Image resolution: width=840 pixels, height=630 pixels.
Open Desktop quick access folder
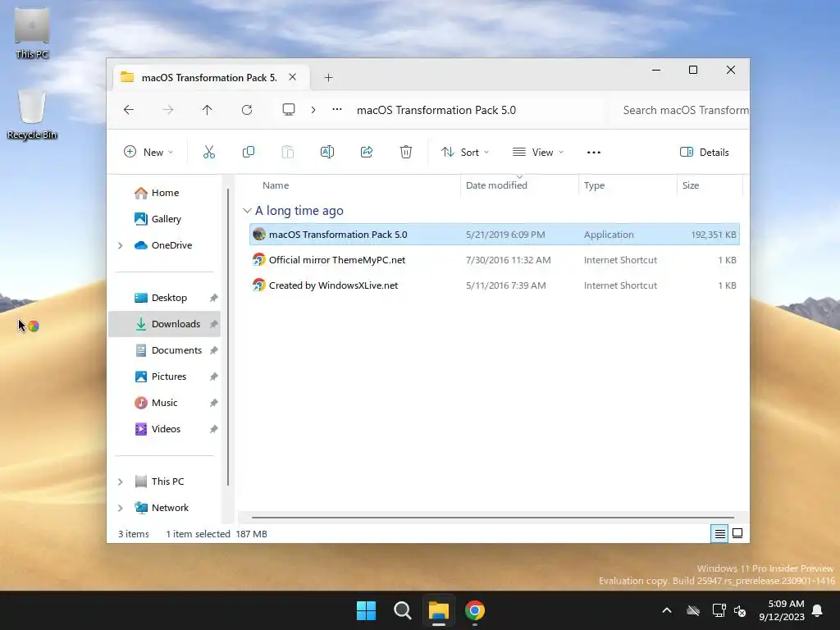click(169, 298)
